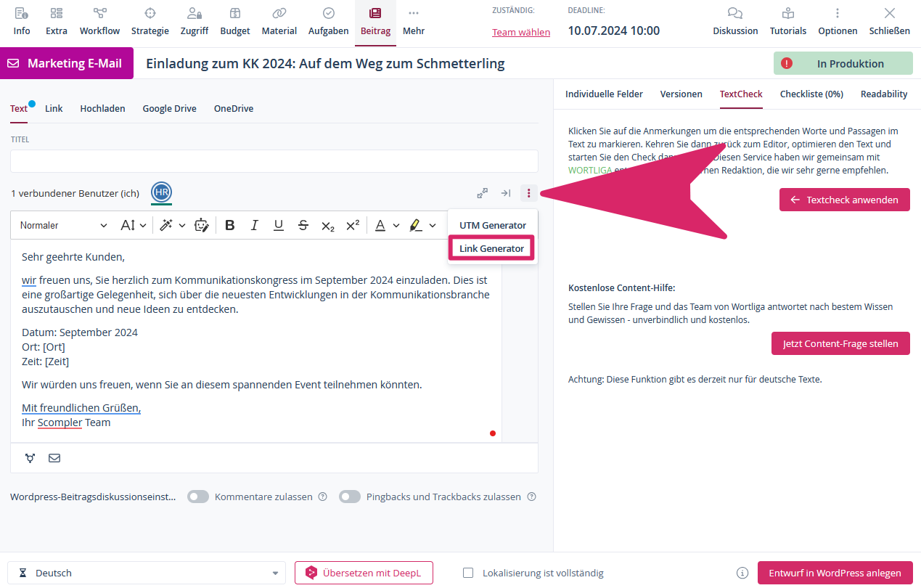Expand the editor to fullscreen

pyautogui.click(x=482, y=193)
